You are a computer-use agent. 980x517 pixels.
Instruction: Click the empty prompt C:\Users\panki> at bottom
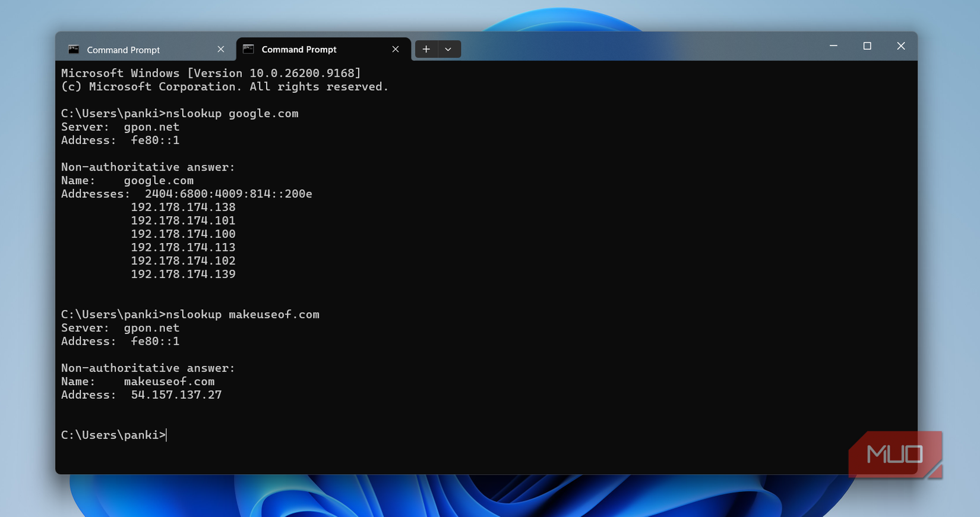tap(113, 435)
